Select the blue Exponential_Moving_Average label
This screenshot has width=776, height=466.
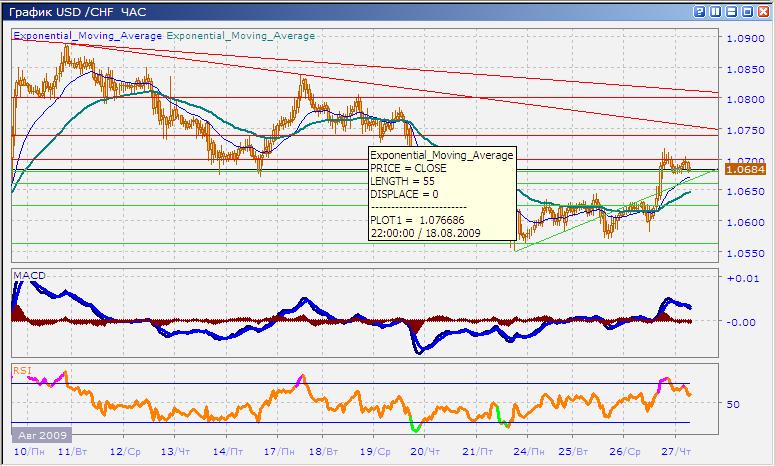click(x=87, y=35)
